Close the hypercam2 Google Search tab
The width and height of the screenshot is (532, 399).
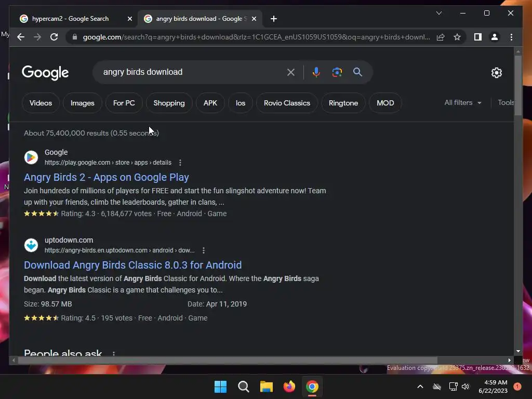[129, 19]
